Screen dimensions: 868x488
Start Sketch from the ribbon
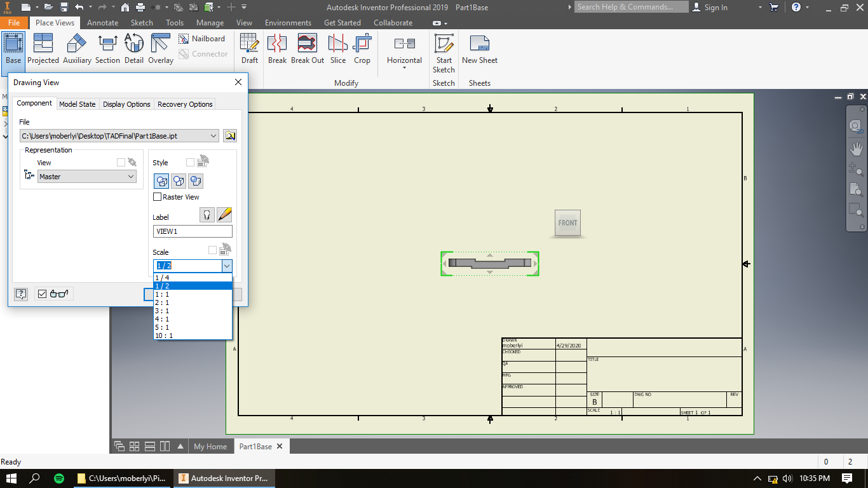[x=444, y=53]
